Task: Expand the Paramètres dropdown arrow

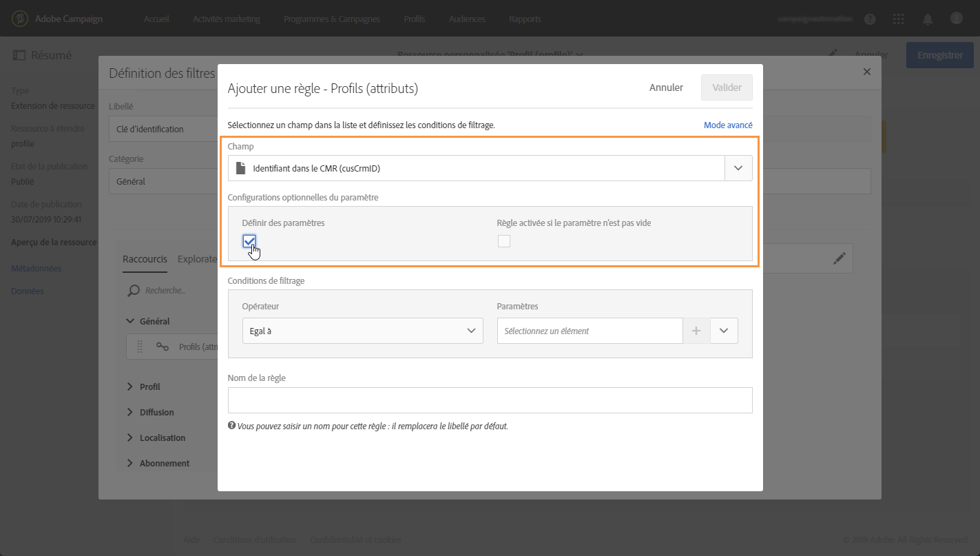Action: point(724,331)
